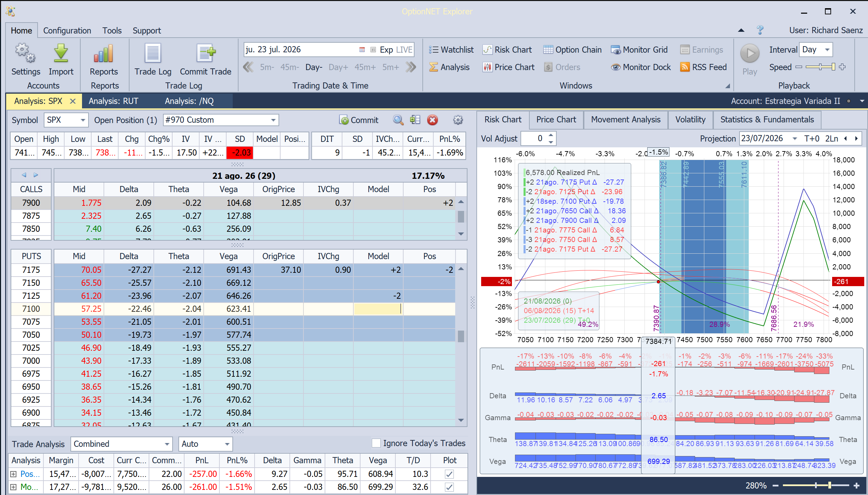Step forward 5 minutes with 5m+
The width and height of the screenshot is (868, 495).
tap(390, 67)
